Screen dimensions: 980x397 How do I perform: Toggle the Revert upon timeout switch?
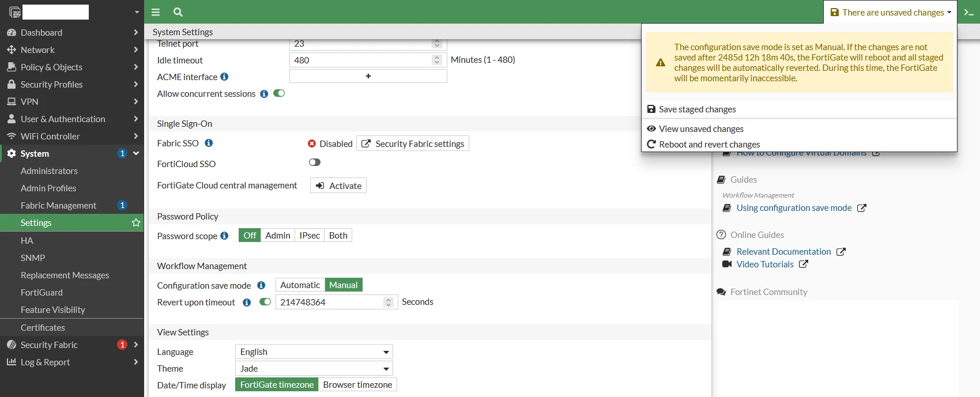tap(265, 302)
